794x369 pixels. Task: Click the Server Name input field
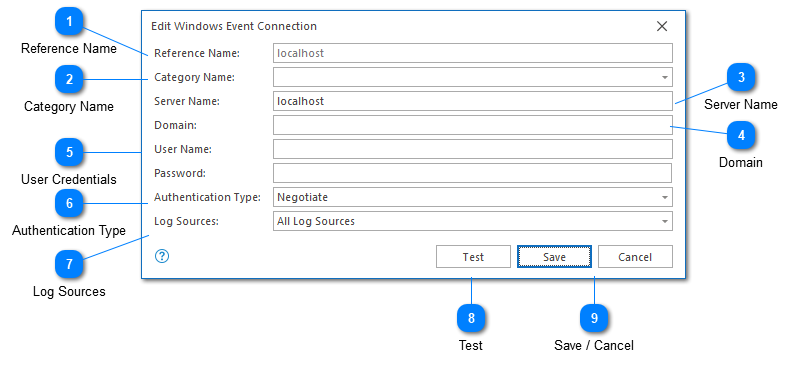[472, 101]
